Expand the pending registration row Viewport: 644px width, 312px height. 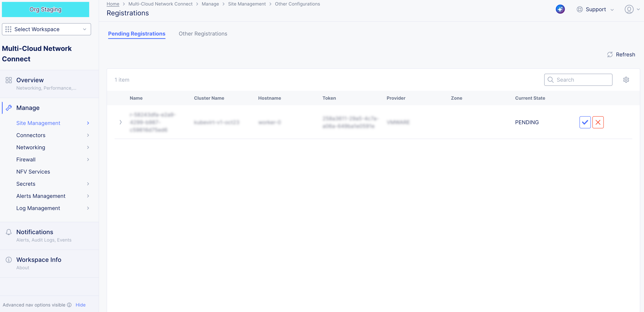[x=120, y=122]
